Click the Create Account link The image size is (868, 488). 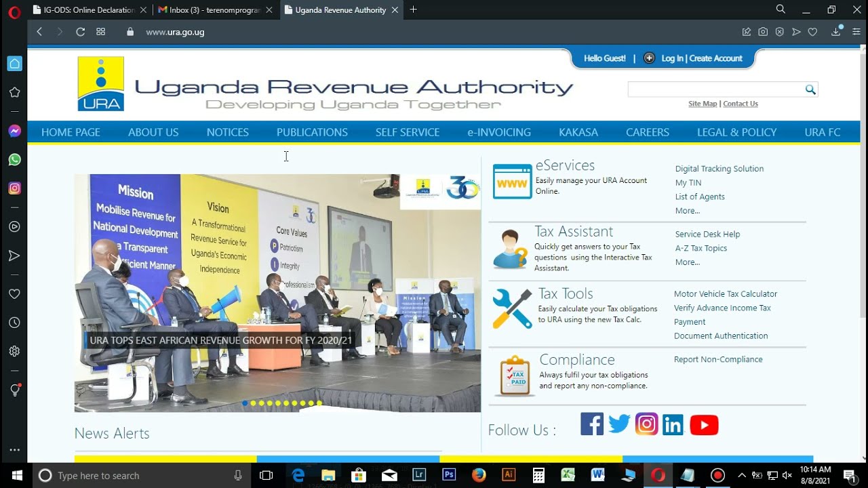(715, 58)
